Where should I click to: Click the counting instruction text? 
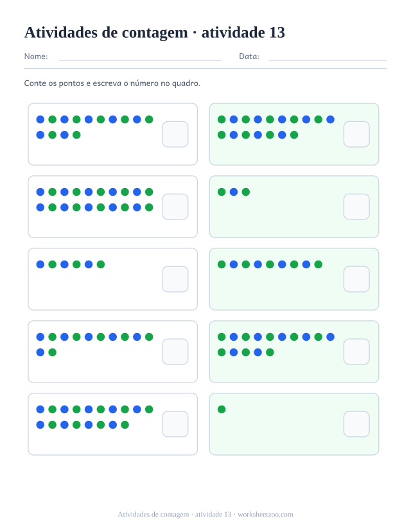112,83
